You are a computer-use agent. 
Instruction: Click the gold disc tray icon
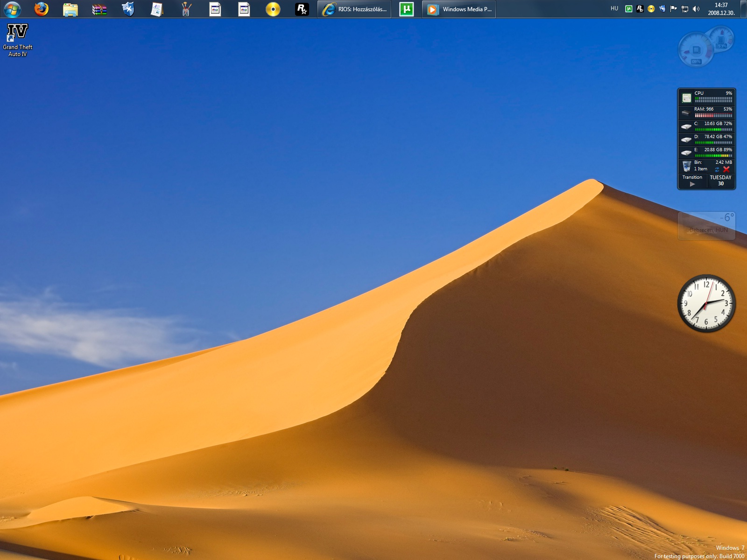click(651, 9)
